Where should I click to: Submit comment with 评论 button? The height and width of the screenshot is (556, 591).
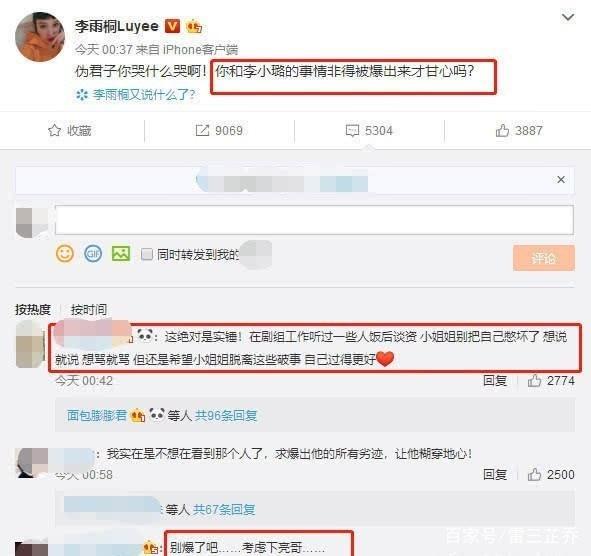pyautogui.click(x=544, y=258)
